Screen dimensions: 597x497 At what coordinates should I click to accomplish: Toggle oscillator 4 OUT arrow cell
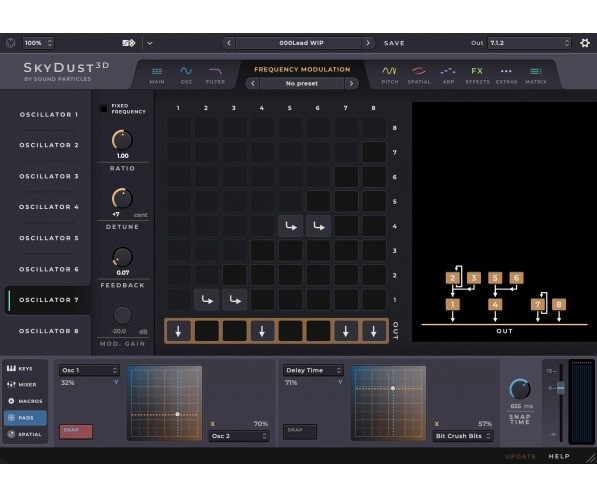[x=262, y=331]
